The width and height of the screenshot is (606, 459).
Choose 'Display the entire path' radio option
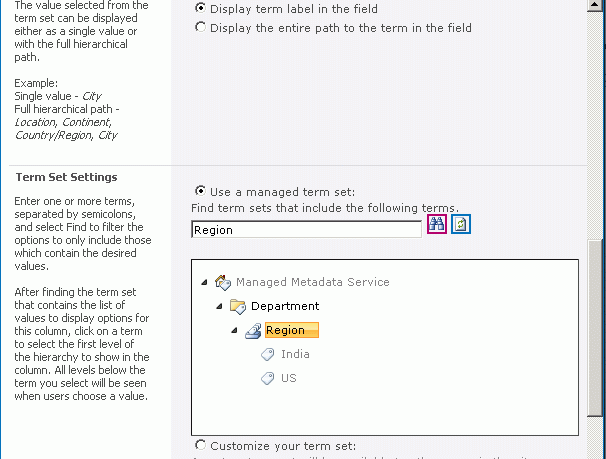coord(201,28)
